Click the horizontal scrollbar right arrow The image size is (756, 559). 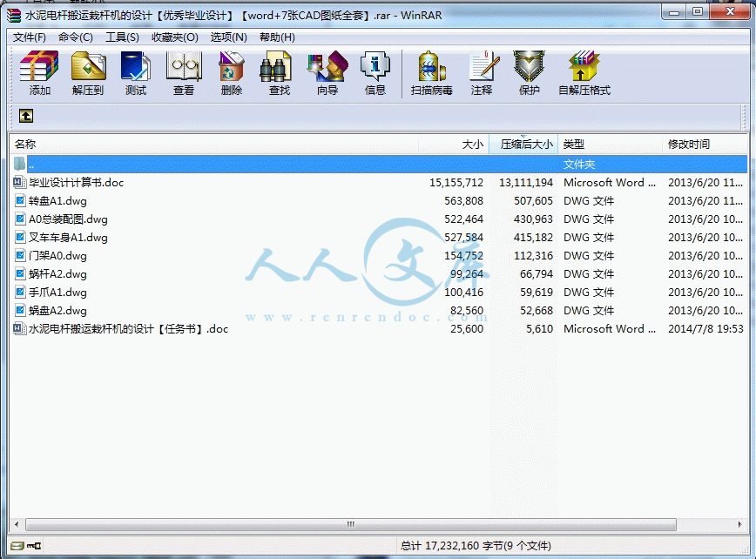(x=740, y=524)
